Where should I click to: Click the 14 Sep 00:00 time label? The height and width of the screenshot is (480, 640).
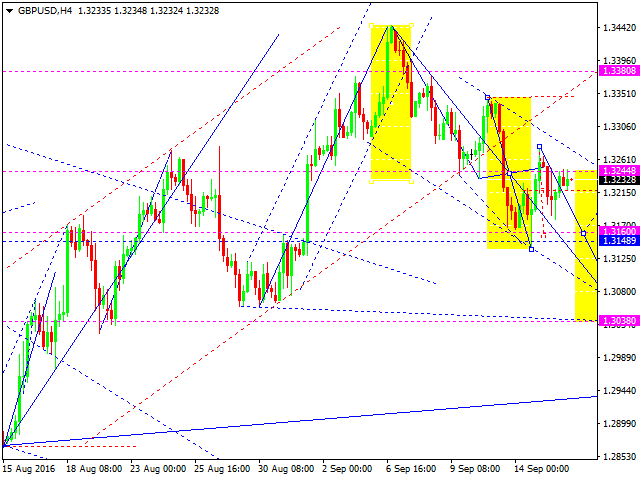tap(542, 469)
